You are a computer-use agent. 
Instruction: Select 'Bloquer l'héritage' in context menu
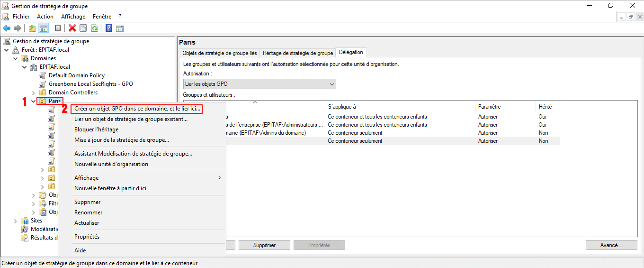(x=96, y=129)
